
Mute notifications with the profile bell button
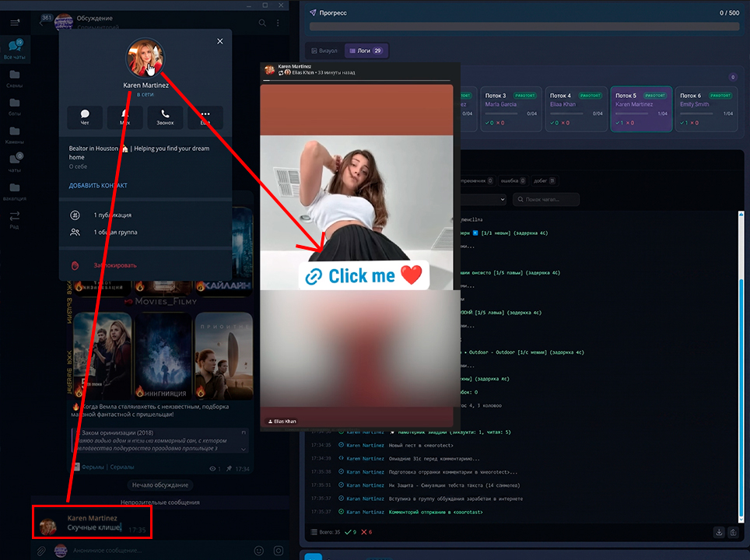(x=124, y=117)
